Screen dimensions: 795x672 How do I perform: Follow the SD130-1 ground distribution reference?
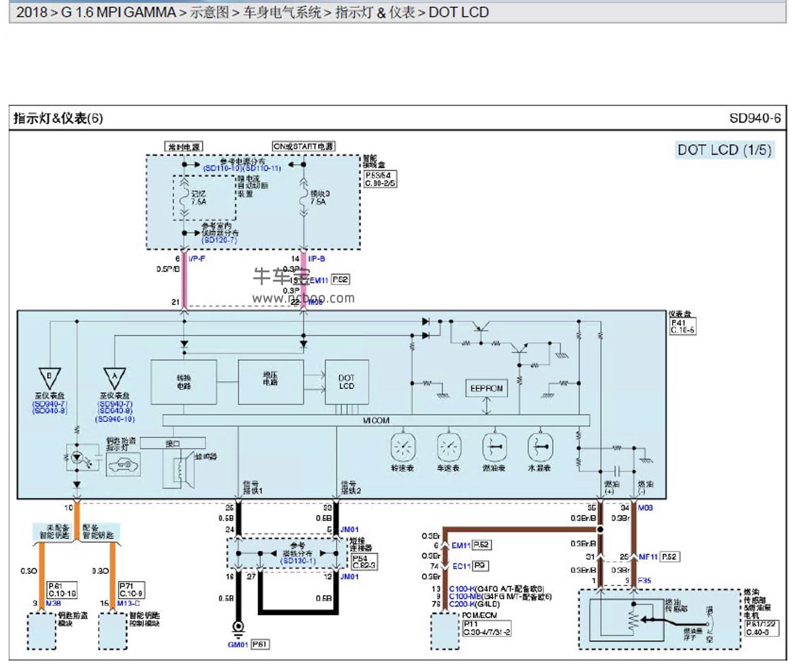[298, 561]
